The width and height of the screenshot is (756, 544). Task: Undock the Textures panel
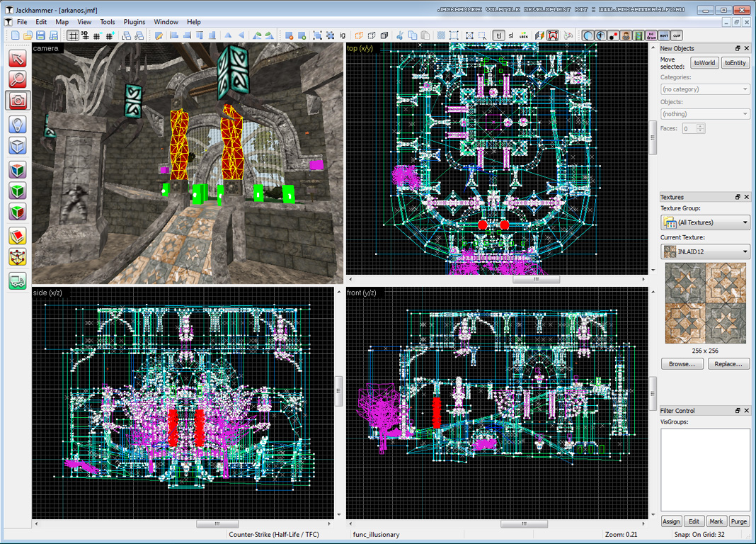tap(738, 197)
